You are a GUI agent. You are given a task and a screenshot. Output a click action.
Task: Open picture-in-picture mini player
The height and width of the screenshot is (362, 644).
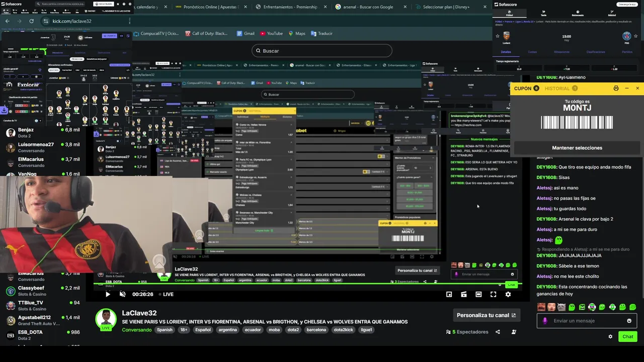tap(449, 294)
